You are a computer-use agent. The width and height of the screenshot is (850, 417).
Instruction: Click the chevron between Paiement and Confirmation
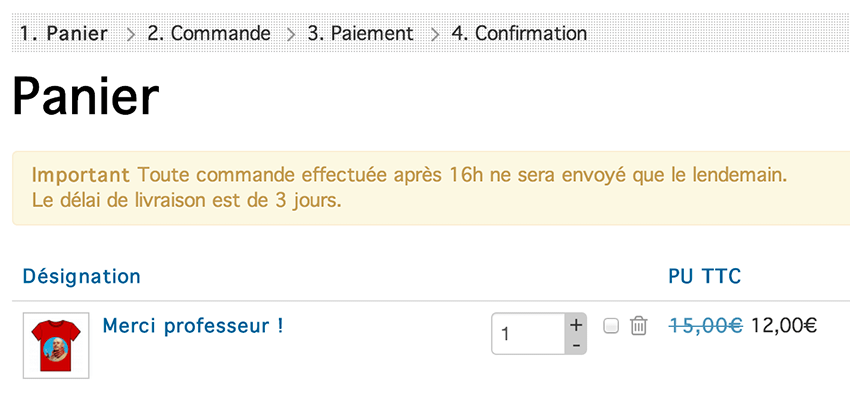pos(435,34)
